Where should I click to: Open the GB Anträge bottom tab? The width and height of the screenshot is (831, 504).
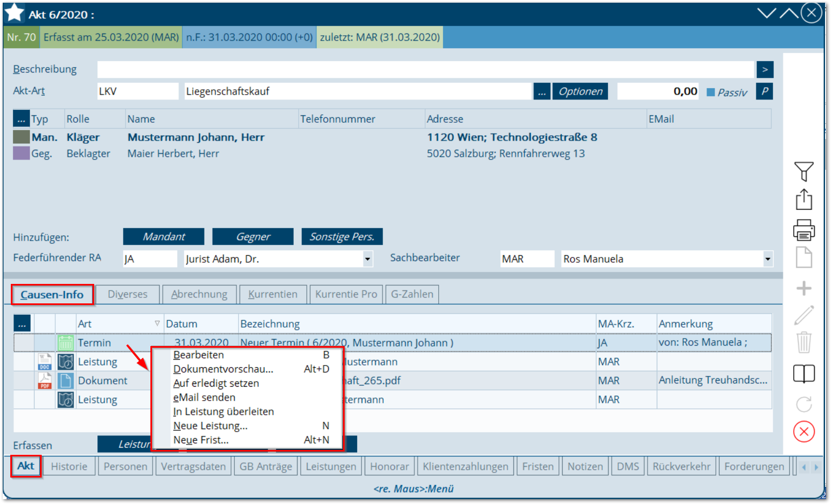[266, 466]
